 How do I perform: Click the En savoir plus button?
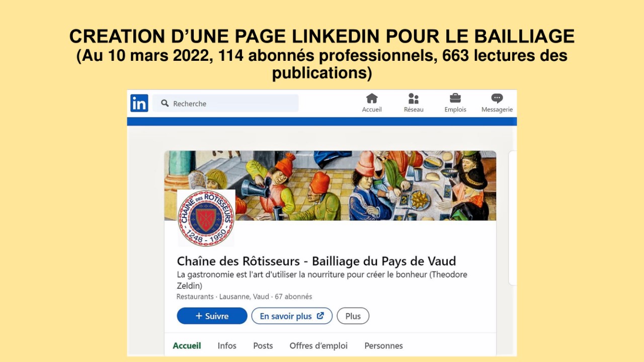tap(292, 316)
